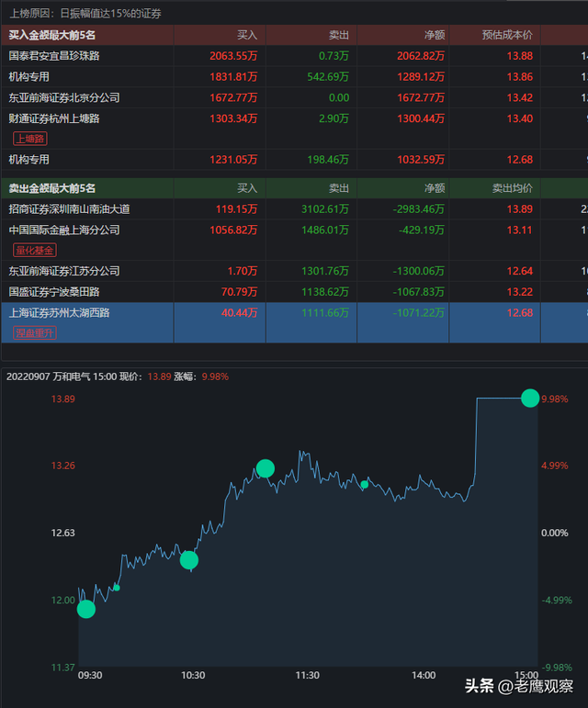Click sell amount 1138.62万
Image resolution: width=588 pixels, height=708 pixels.
coord(325,292)
